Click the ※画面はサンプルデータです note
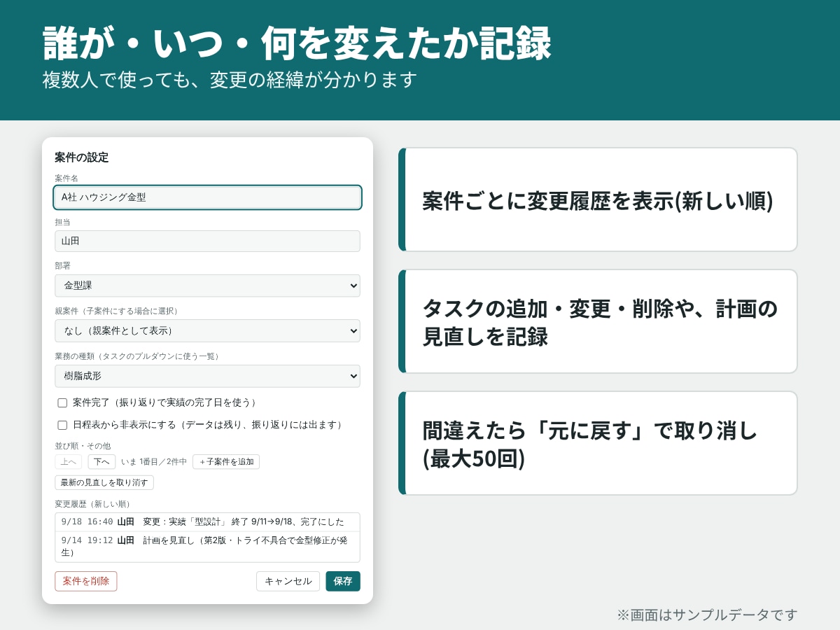 click(x=707, y=615)
